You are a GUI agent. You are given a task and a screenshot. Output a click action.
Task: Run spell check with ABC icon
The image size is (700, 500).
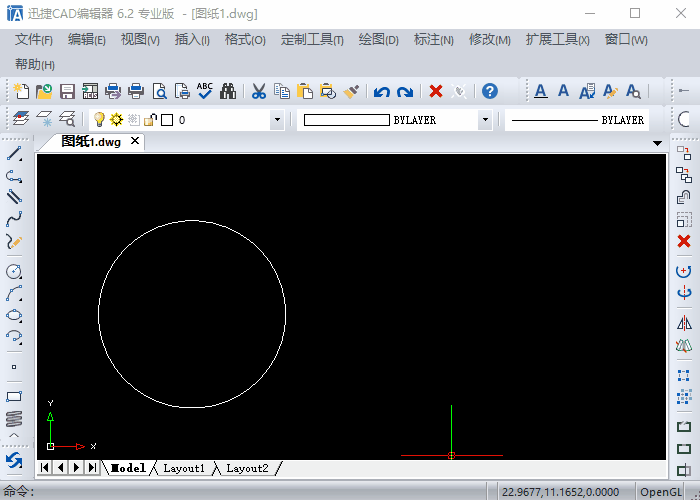(x=205, y=91)
